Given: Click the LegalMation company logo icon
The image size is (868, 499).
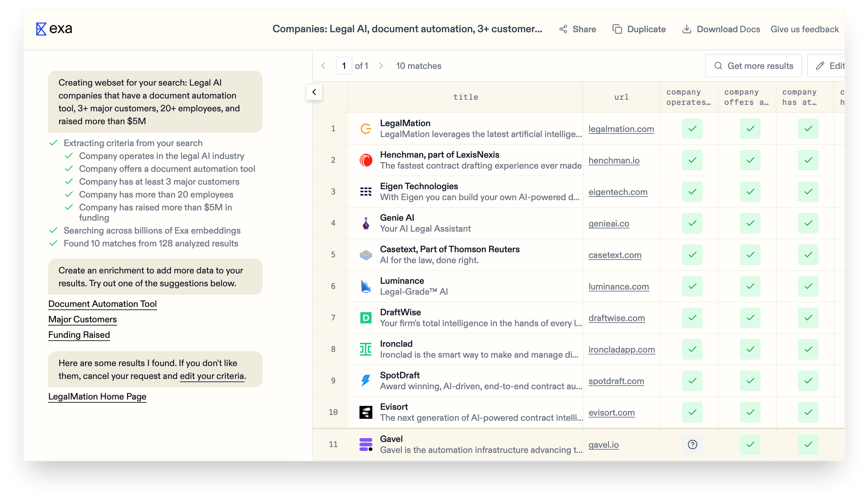Looking at the screenshot, I should point(366,128).
